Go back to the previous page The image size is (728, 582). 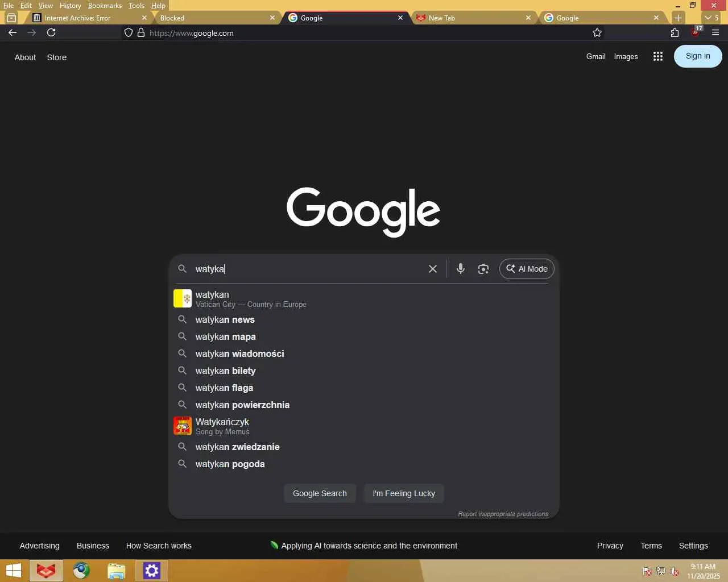point(13,32)
